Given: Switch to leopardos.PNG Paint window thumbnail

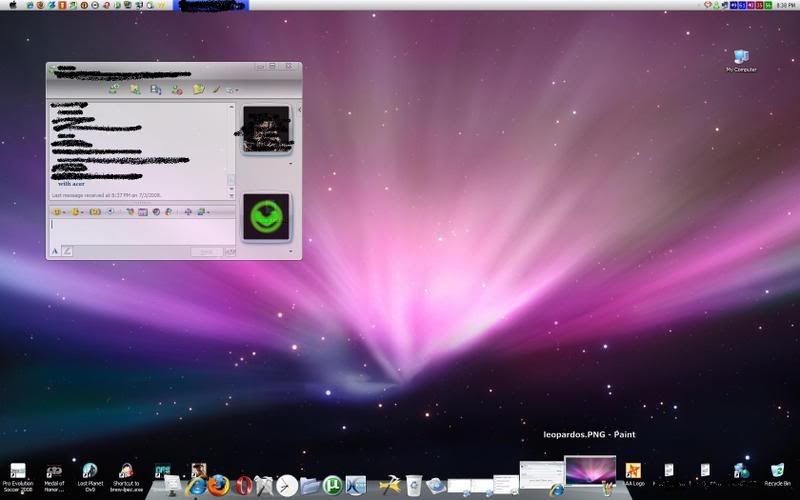Looking at the screenshot, I should click(x=590, y=471).
